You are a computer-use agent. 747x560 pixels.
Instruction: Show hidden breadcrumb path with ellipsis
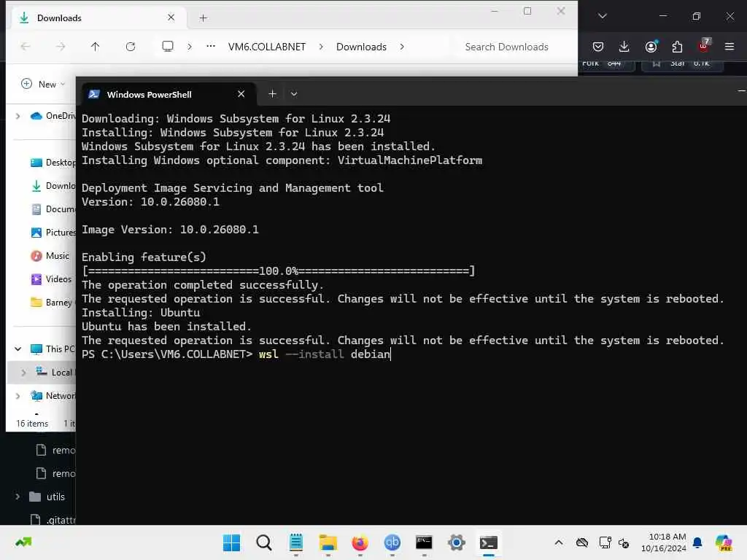point(211,47)
